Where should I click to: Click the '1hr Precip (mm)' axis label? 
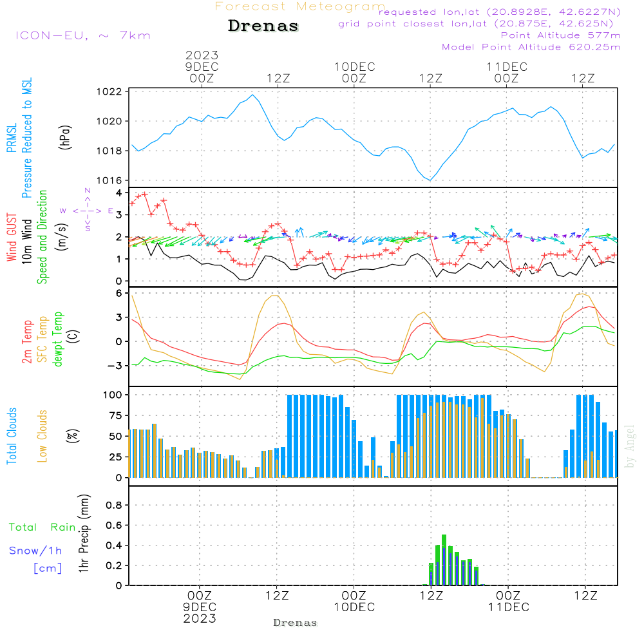(83, 533)
